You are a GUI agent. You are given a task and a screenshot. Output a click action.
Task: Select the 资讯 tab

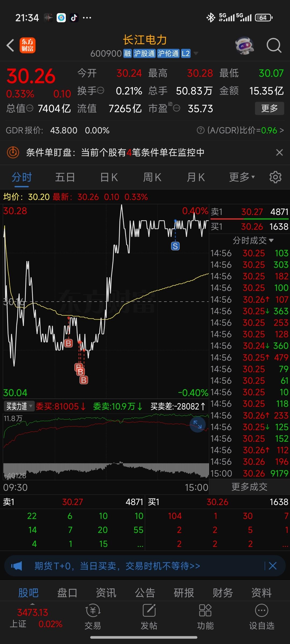click(106, 593)
